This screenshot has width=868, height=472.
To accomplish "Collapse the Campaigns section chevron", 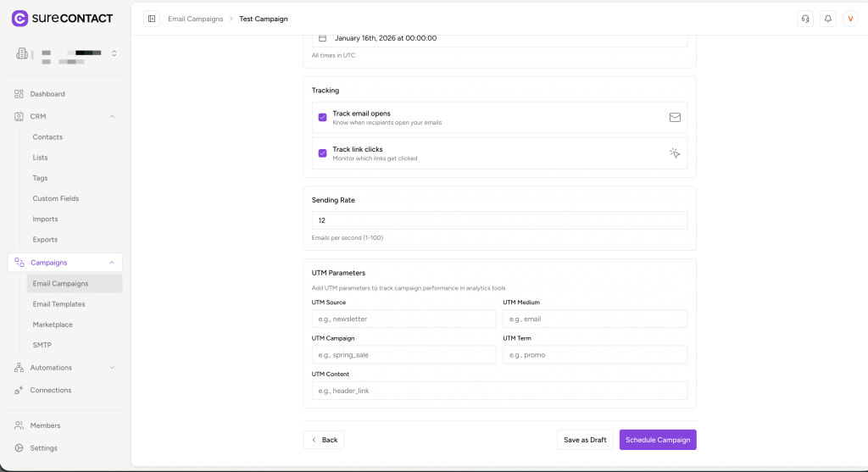I will tap(112, 263).
